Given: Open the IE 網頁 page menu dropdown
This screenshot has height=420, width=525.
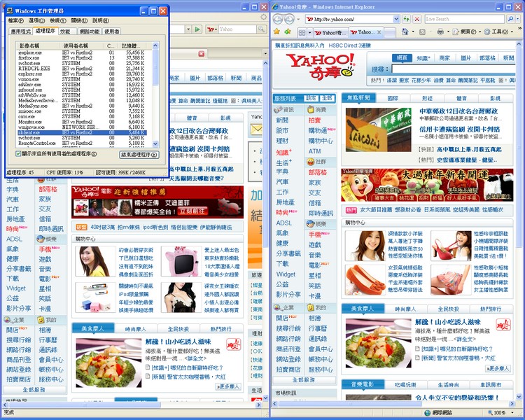Looking at the screenshot, I should (x=468, y=31).
